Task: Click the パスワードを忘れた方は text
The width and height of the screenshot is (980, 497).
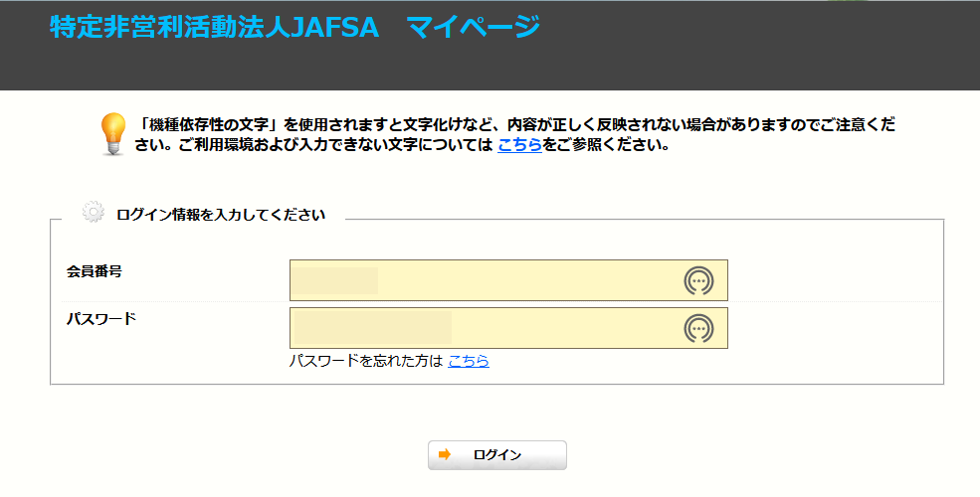Action: (365, 360)
